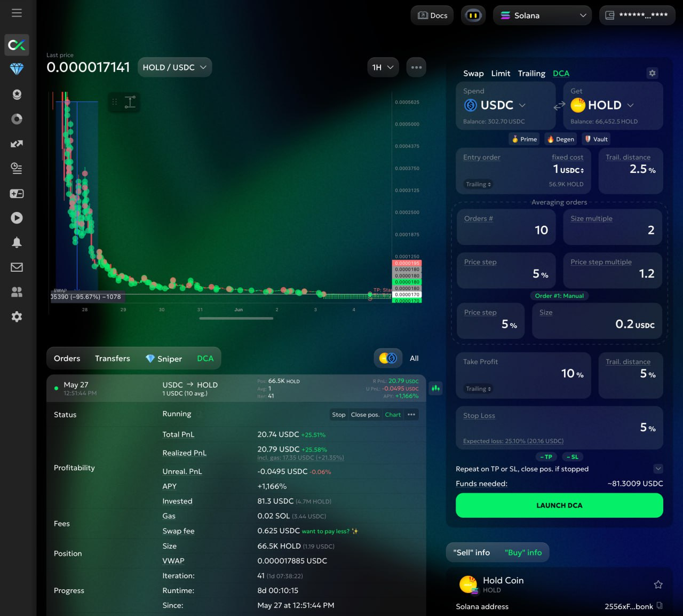The height and width of the screenshot is (616, 683).
Task: Switch to the Limit tab
Action: pos(501,73)
